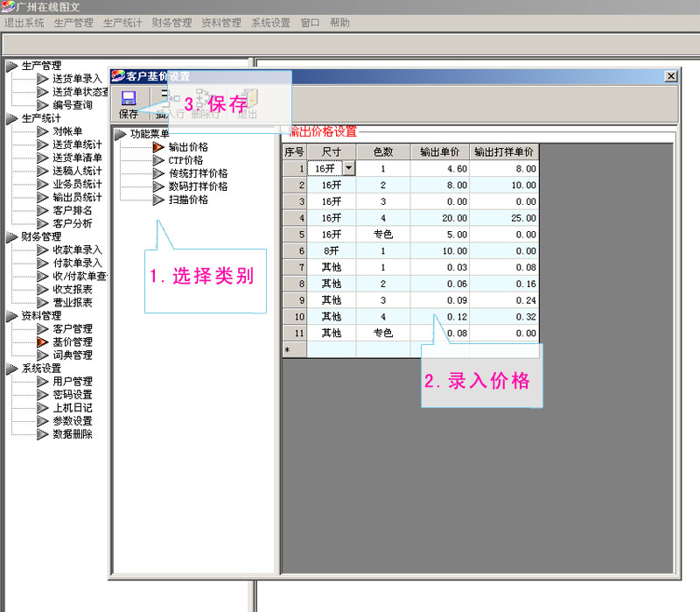Viewport: 700px width, 612px height.
Task: Select CTP价格 in the function menu
Action: click(x=185, y=160)
